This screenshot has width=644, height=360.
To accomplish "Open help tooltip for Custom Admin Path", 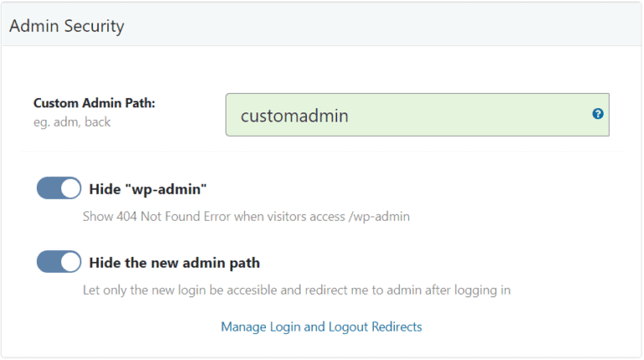I will (598, 113).
